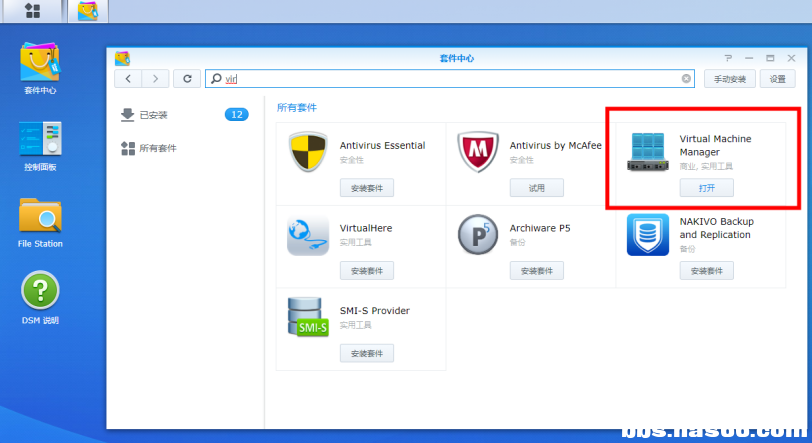This screenshot has width=812, height=443.
Task: Install Antivirus Essential package
Action: pyautogui.click(x=367, y=188)
